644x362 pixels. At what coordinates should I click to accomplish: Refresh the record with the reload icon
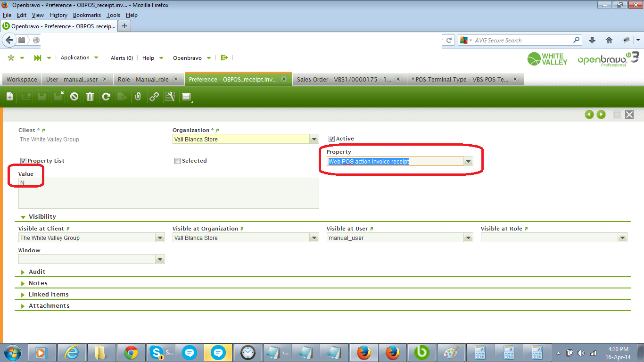pos(106,97)
